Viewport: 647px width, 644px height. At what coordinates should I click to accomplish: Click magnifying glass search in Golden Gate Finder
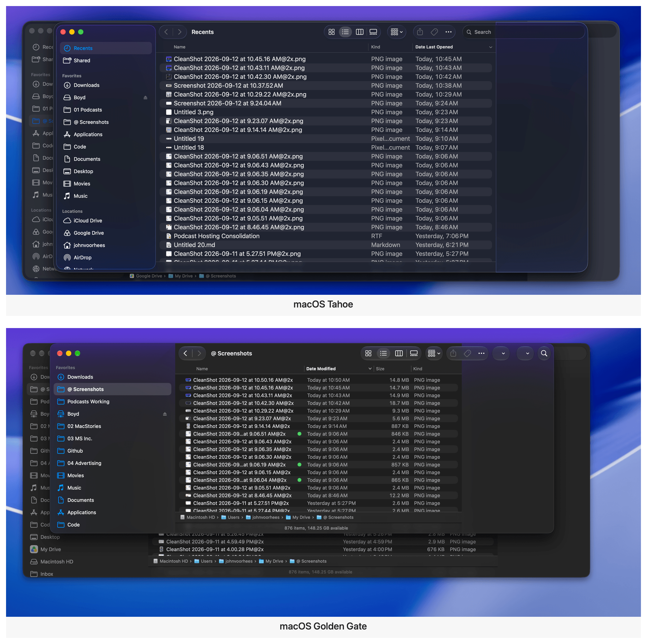(x=544, y=353)
